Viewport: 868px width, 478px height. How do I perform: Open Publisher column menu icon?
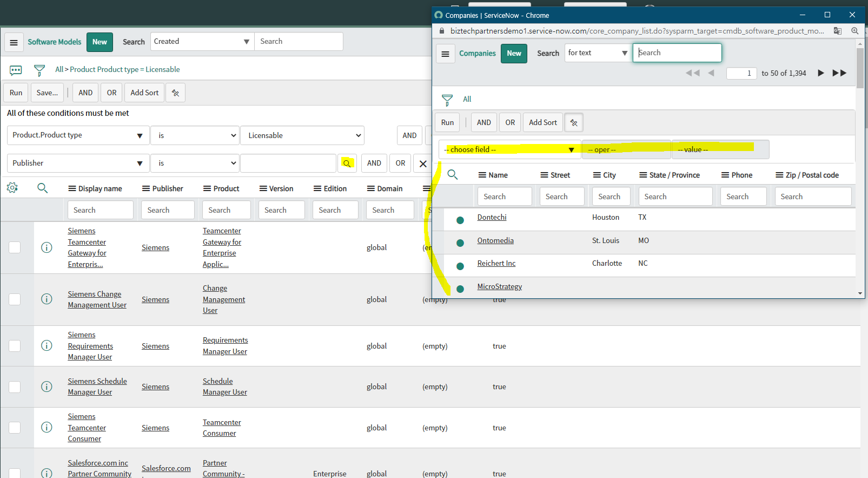point(146,188)
